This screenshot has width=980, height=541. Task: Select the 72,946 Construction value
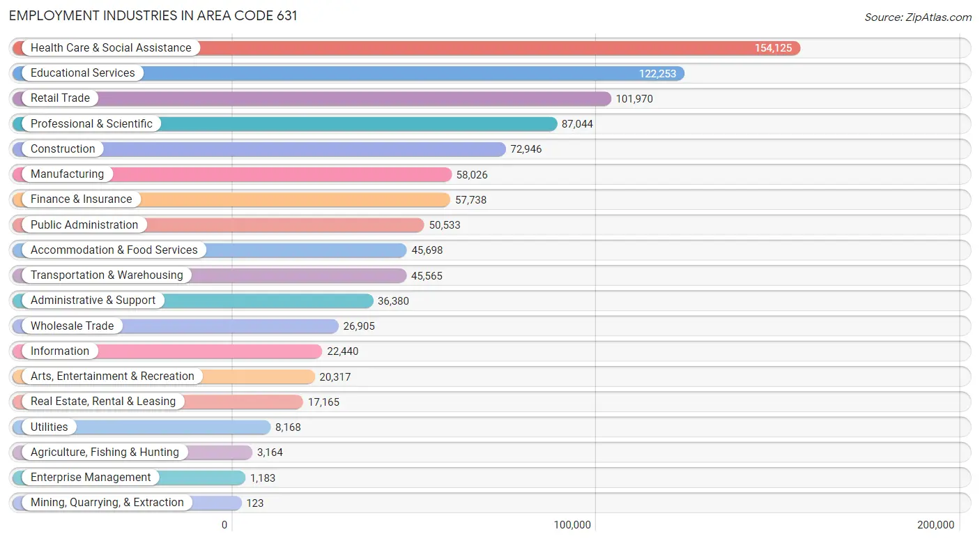tap(526, 149)
